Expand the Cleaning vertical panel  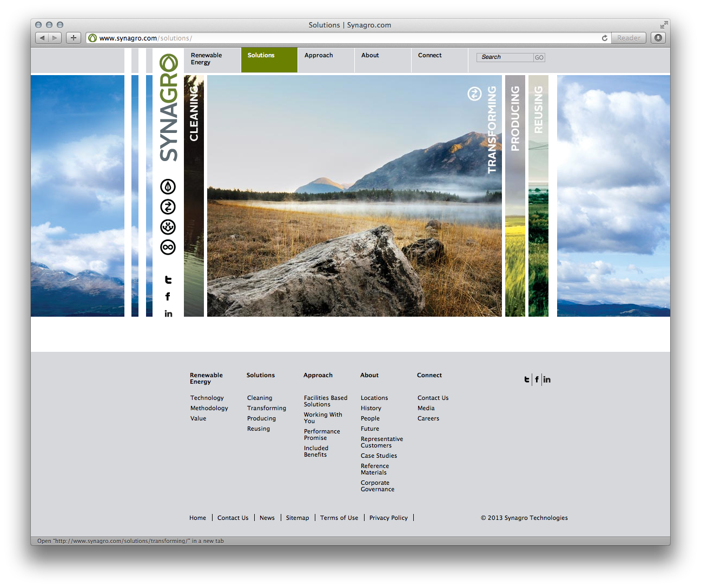tap(194, 195)
